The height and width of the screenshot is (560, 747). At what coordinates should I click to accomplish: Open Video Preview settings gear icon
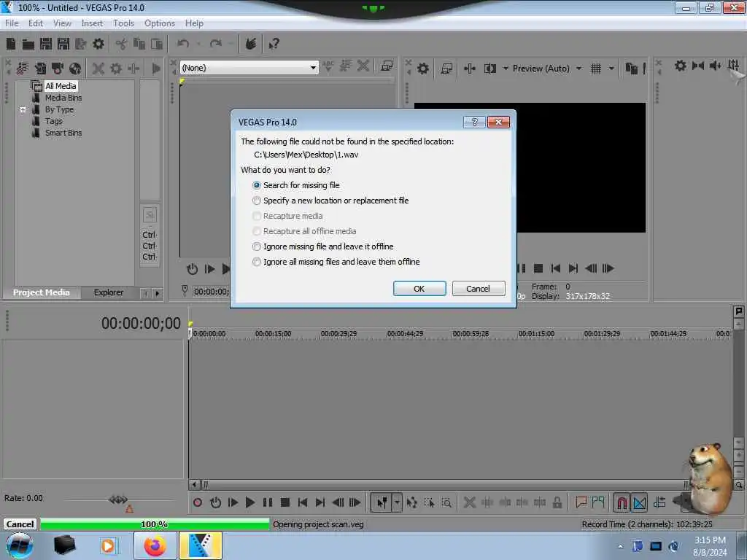click(x=422, y=69)
